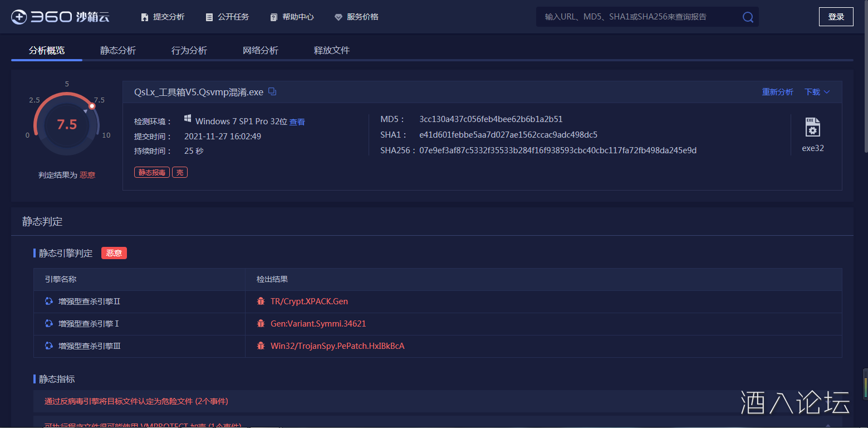The width and height of the screenshot is (868, 428).
Task: Click the 服务价格 diamond icon
Action: pyautogui.click(x=338, y=17)
